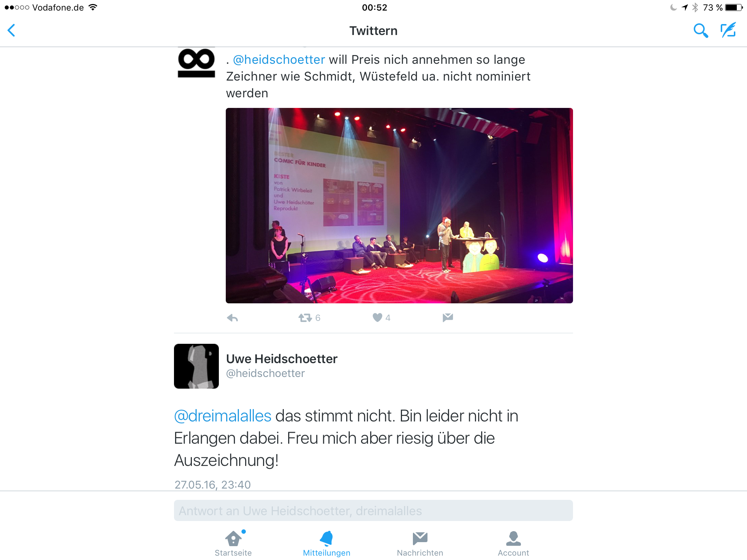Screen dimensions: 747x560
Task: Open search with magnifier icon
Action: [x=700, y=31]
